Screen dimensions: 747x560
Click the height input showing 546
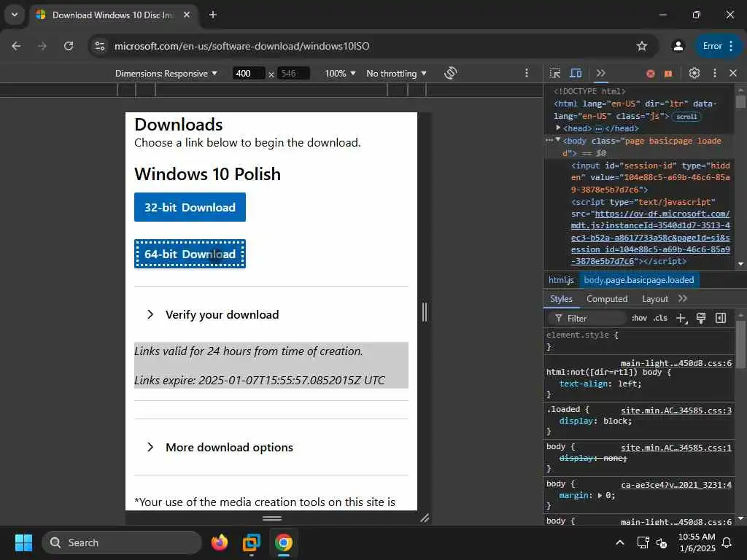[293, 74]
